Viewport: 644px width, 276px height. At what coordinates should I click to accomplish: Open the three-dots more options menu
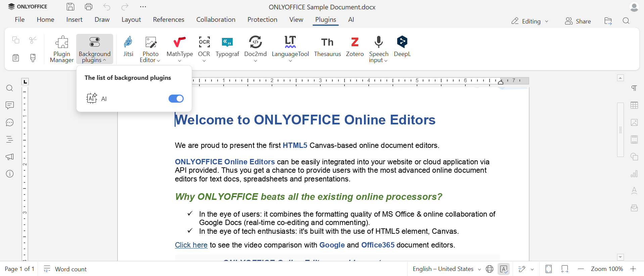(x=143, y=7)
